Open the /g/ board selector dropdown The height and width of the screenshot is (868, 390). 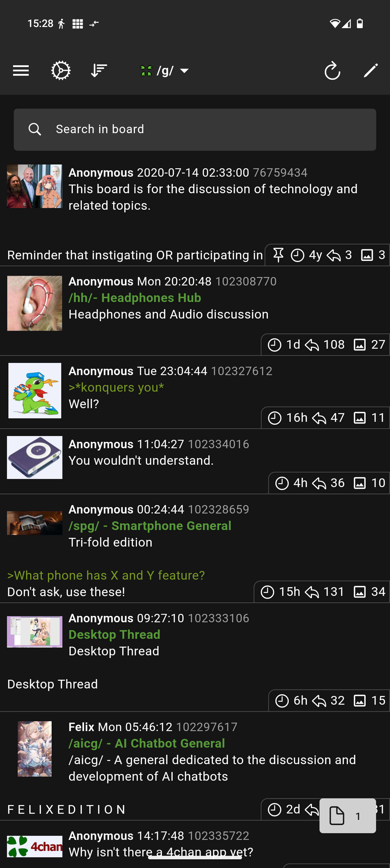pos(165,71)
